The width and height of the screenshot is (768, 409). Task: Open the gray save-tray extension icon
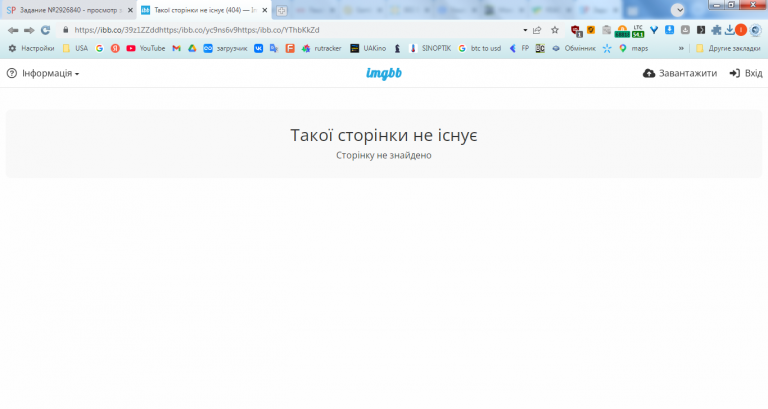[685, 30]
